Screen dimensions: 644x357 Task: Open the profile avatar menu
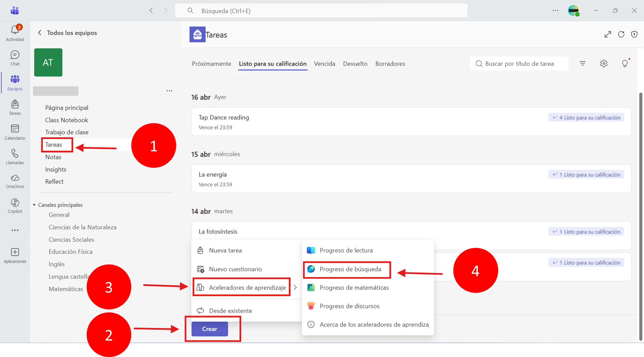click(574, 11)
